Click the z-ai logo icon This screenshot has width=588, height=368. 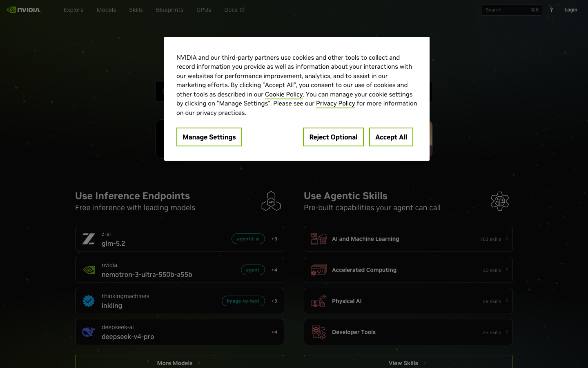[89, 239]
